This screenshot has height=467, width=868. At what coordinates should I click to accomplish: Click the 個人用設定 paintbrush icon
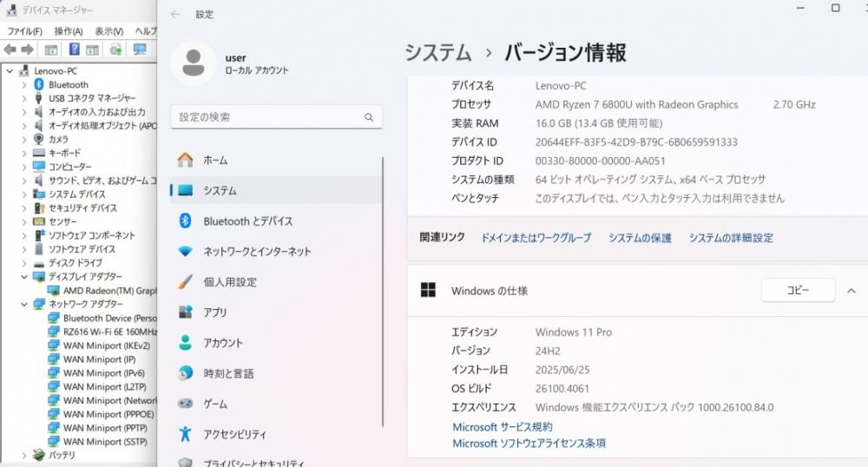[x=186, y=281]
